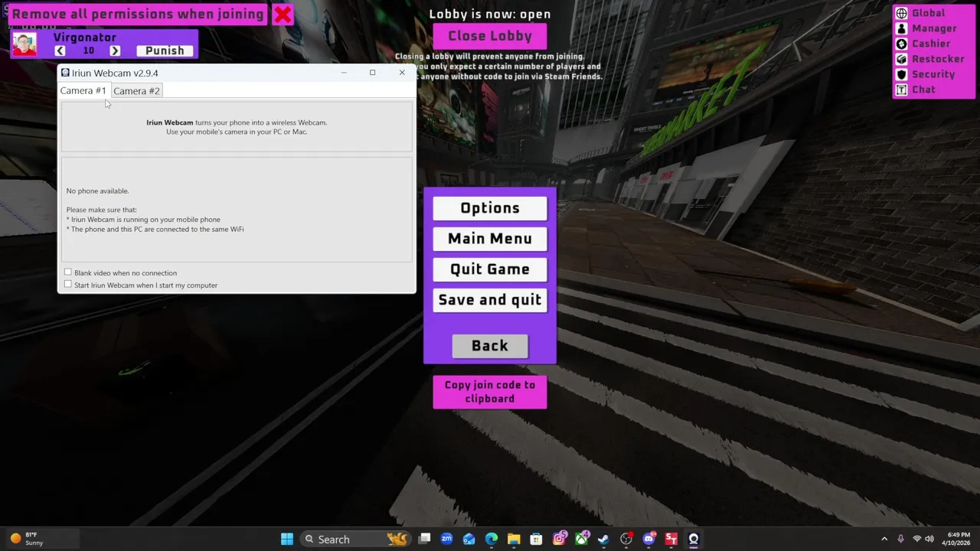Open the Options menu
980x551 pixels.
tap(490, 208)
